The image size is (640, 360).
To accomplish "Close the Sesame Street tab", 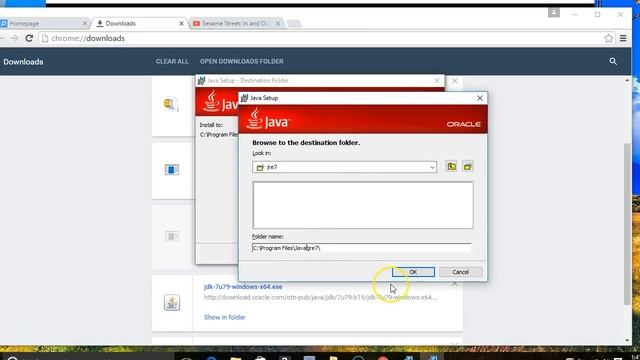I will click(278, 24).
